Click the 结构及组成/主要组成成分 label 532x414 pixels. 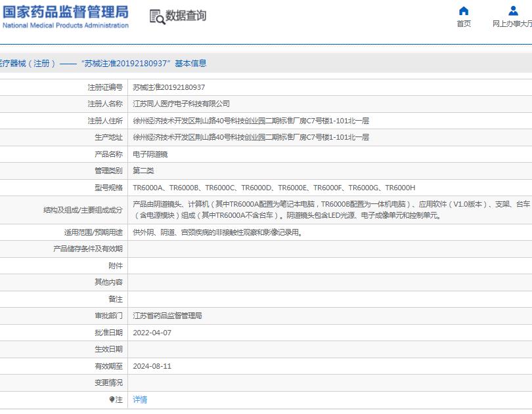[x=83, y=210]
